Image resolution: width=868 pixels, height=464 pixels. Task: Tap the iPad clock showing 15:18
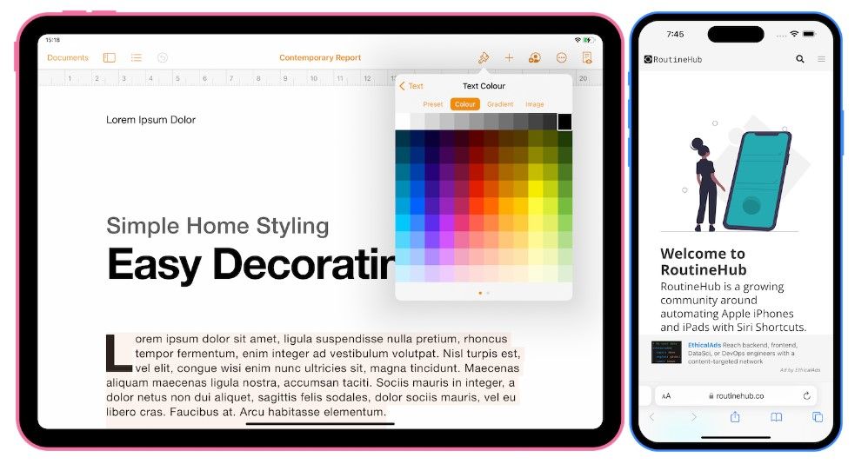pos(52,40)
